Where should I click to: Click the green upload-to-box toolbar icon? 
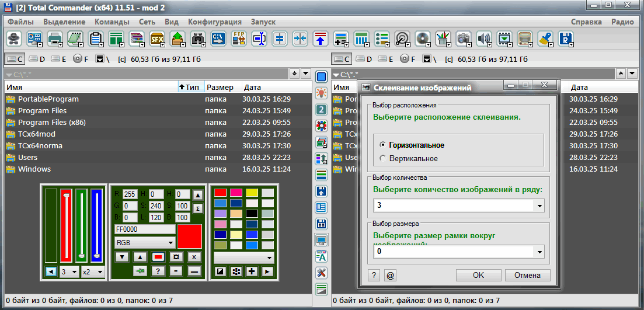click(177, 39)
